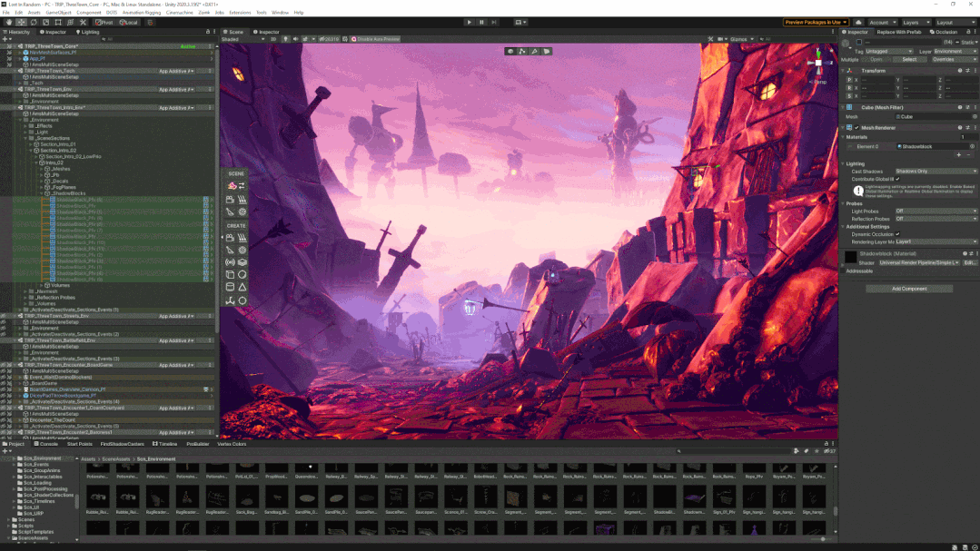Select the Rect tool in toolbar
The height and width of the screenshot is (551, 980).
coord(58,23)
